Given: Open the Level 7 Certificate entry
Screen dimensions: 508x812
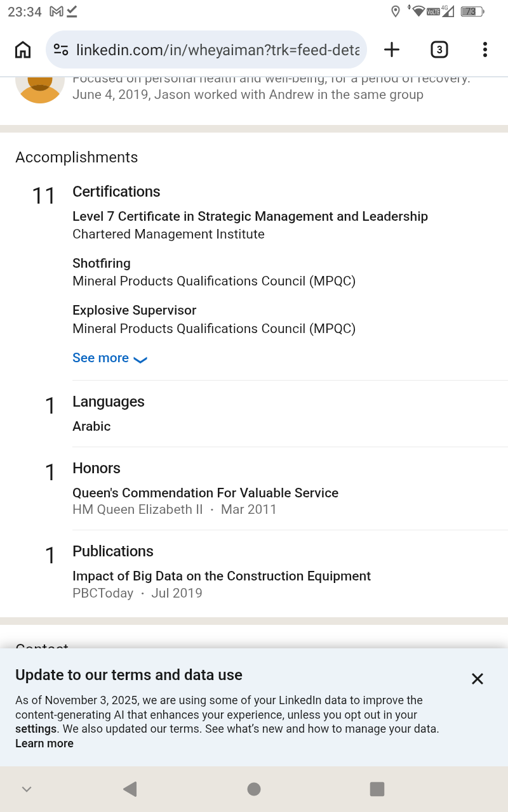Looking at the screenshot, I should 250,216.
